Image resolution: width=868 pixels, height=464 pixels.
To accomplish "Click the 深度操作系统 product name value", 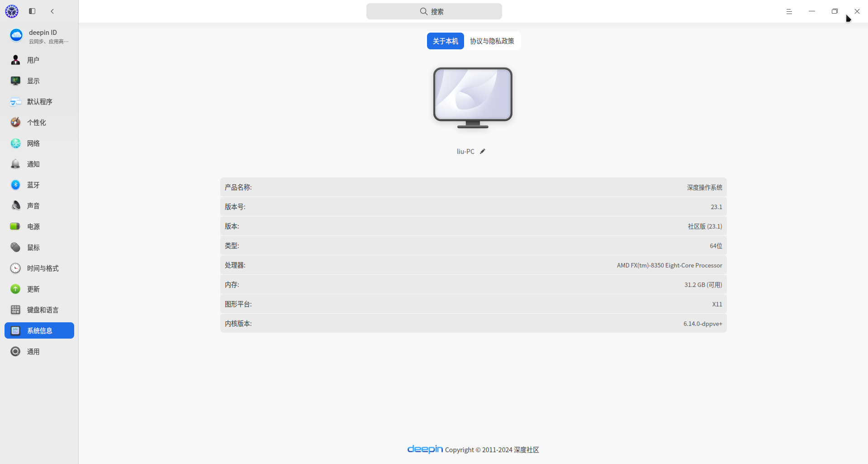I will pyautogui.click(x=705, y=187).
